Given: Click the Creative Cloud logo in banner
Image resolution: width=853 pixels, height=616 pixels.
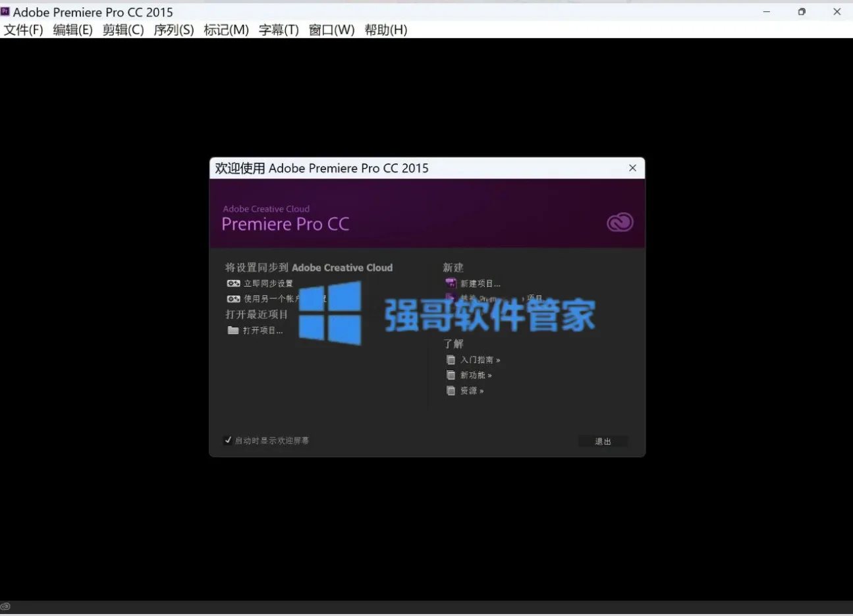Looking at the screenshot, I should (x=620, y=222).
